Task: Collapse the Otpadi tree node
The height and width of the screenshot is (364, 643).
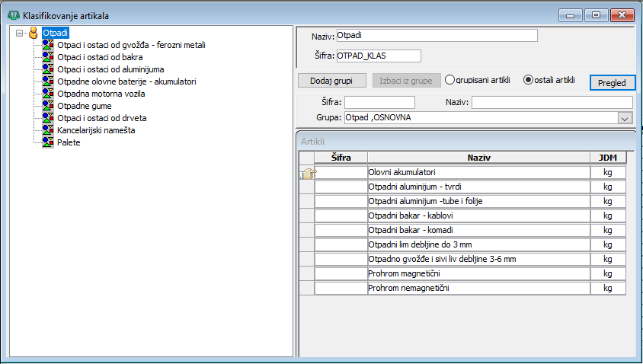Action: click(19, 33)
